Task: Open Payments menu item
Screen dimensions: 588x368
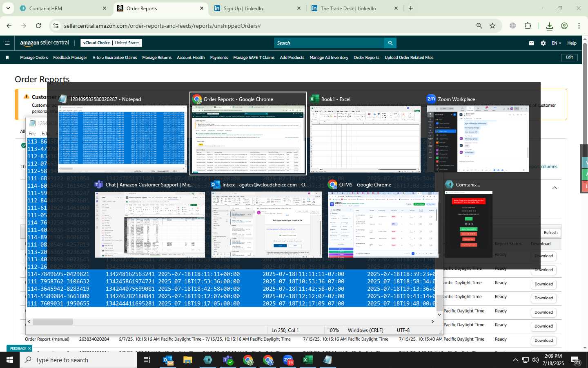Action: point(219,58)
